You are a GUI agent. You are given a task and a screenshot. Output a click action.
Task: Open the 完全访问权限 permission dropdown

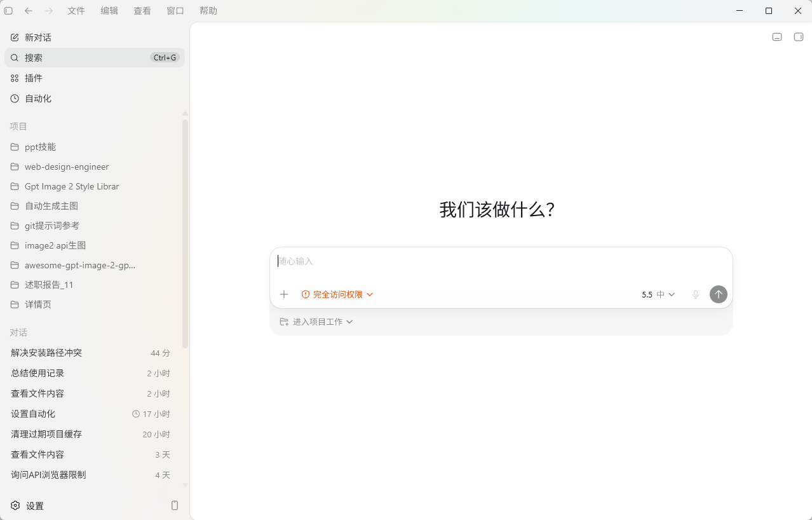click(337, 294)
